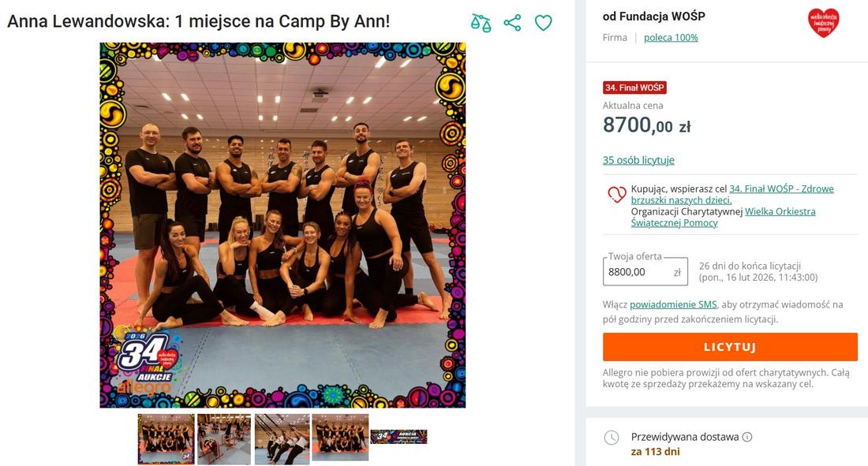Add auction to favorites with heart icon

click(544, 23)
